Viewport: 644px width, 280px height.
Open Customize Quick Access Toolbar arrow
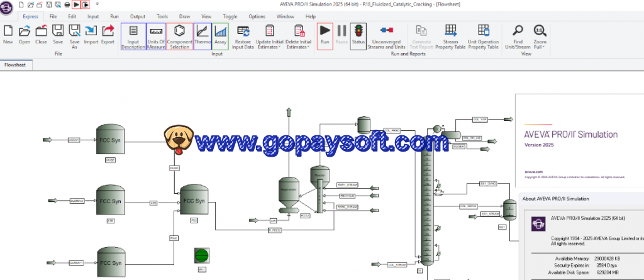tap(97, 4)
